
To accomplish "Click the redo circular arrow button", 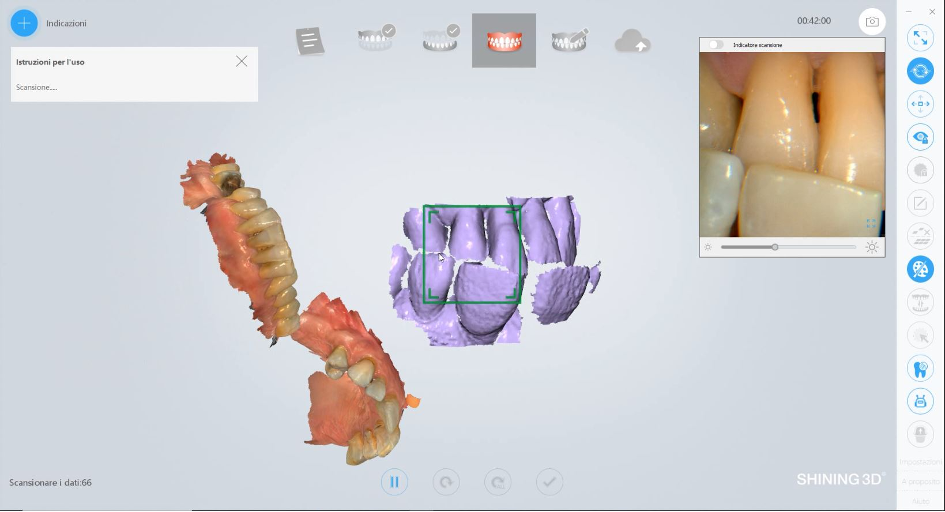I will click(x=498, y=482).
